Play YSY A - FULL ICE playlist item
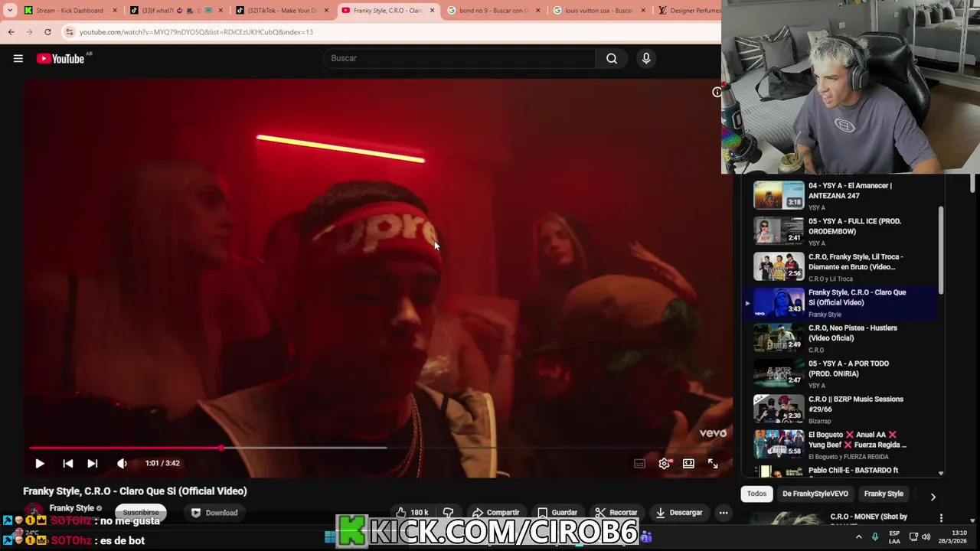The width and height of the screenshot is (980, 551). pos(842,231)
